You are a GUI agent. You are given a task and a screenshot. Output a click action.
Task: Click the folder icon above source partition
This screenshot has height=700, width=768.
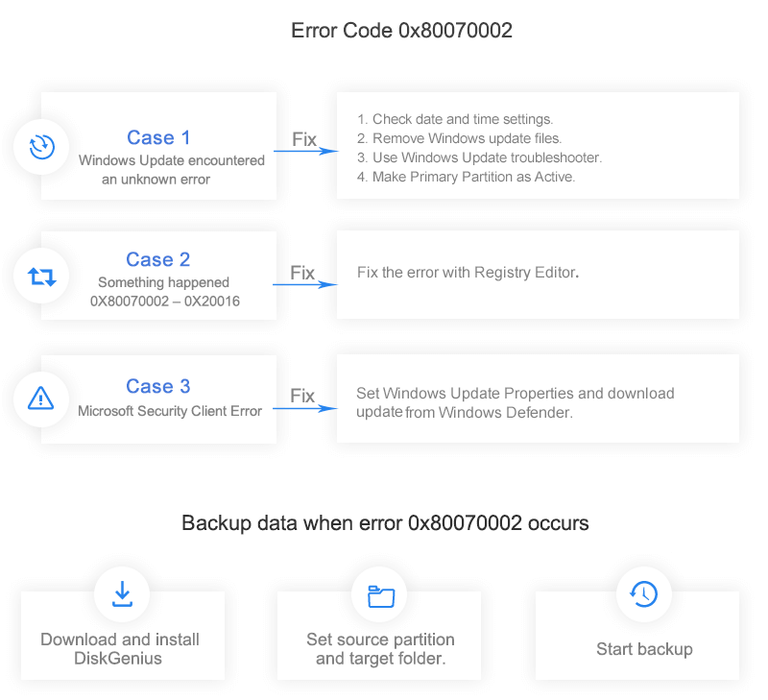(380, 595)
